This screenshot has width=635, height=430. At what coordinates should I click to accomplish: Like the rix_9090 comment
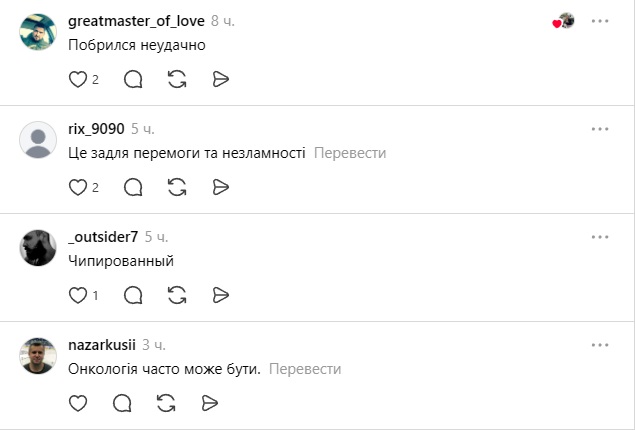[78, 187]
